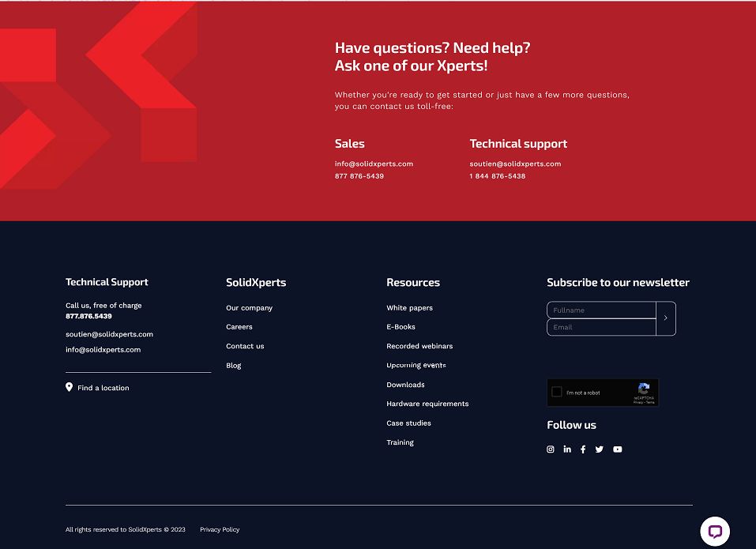Open the Instagram icon under Follow us

point(550,449)
